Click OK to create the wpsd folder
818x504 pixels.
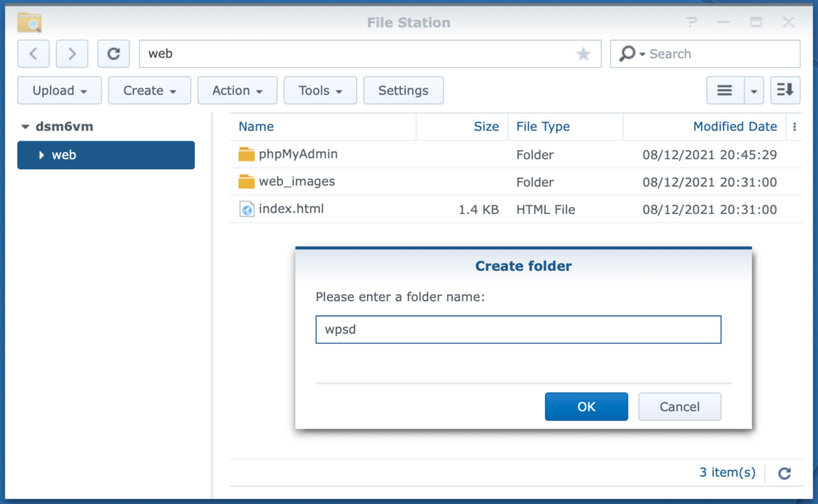(586, 407)
